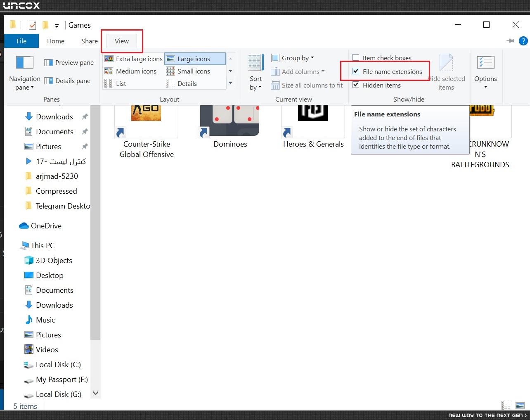Switch to the Home tab
This screenshot has height=420, width=530.
(x=56, y=41)
